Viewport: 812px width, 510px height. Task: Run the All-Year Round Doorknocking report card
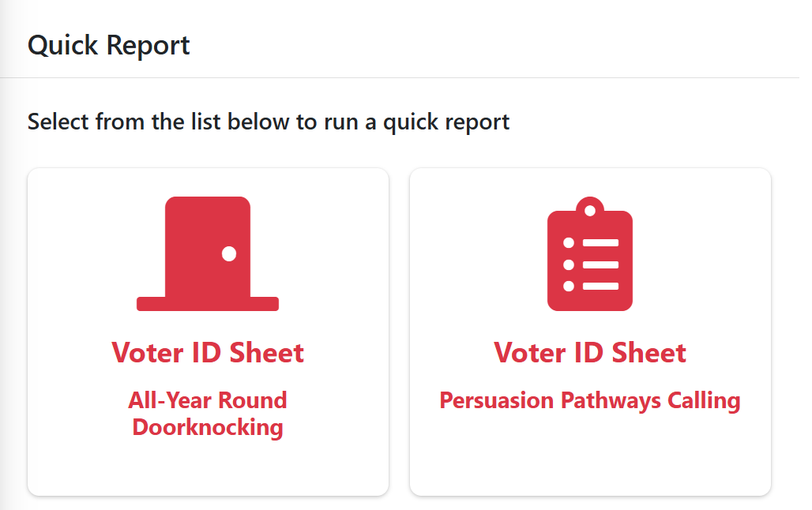point(208,332)
